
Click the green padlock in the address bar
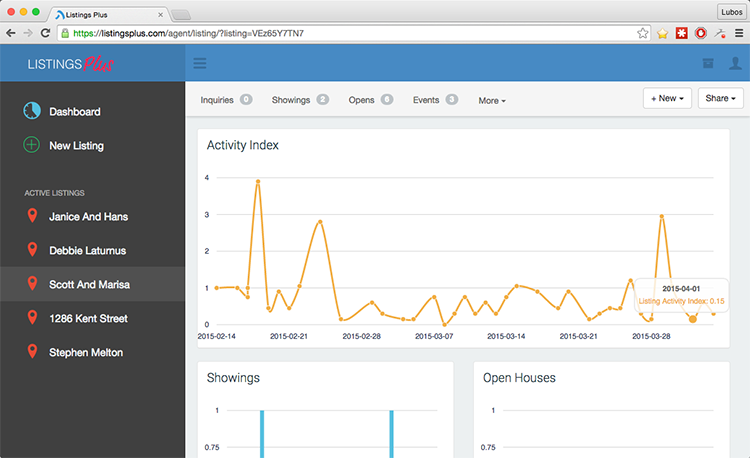click(65, 33)
